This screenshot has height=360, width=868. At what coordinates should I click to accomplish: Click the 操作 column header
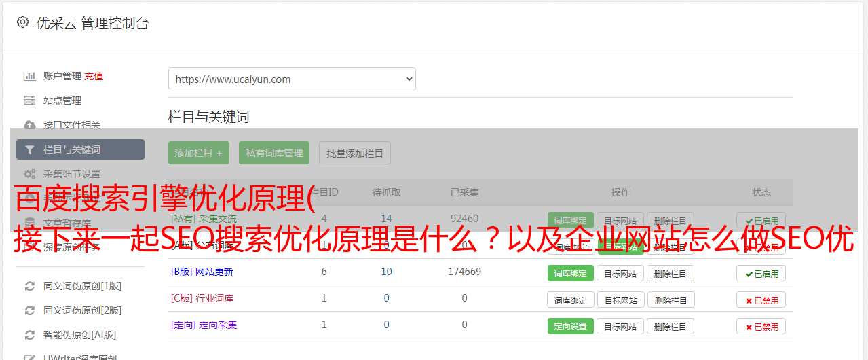(x=621, y=192)
